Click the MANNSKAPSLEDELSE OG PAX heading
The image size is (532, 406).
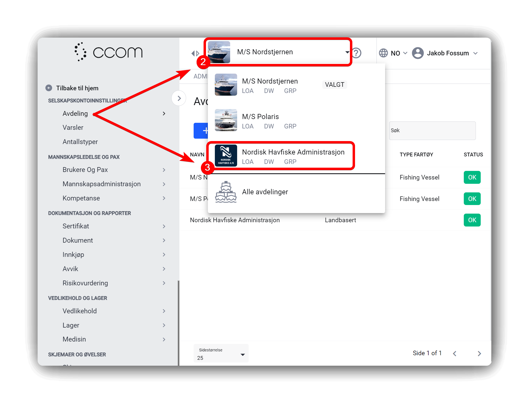(x=84, y=157)
